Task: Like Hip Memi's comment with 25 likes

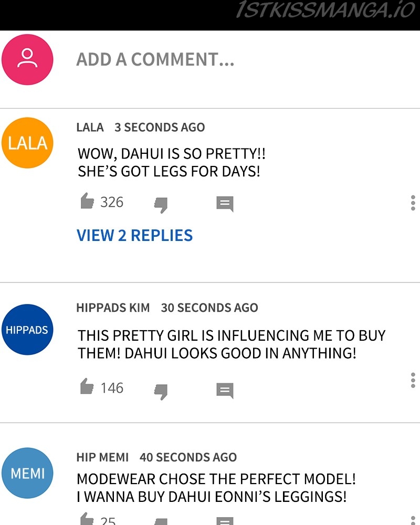Action: pos(87,519)
